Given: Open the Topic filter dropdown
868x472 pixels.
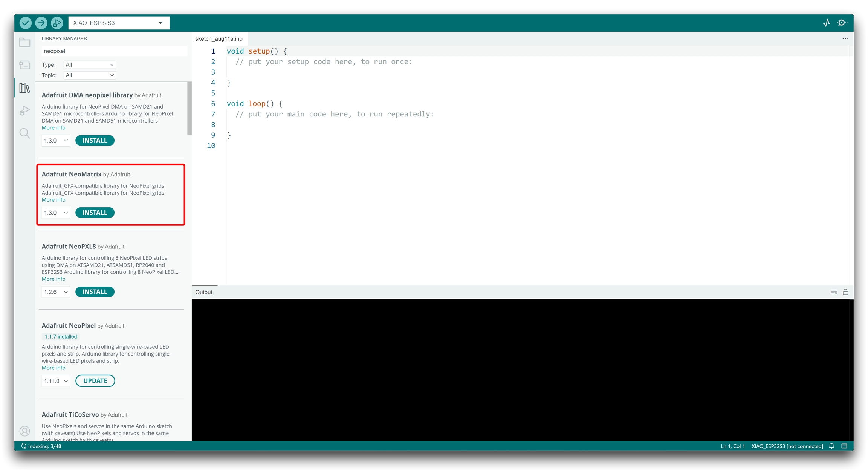Looking at the screenshot, I should pyautogui.click(x=90, y=75).
